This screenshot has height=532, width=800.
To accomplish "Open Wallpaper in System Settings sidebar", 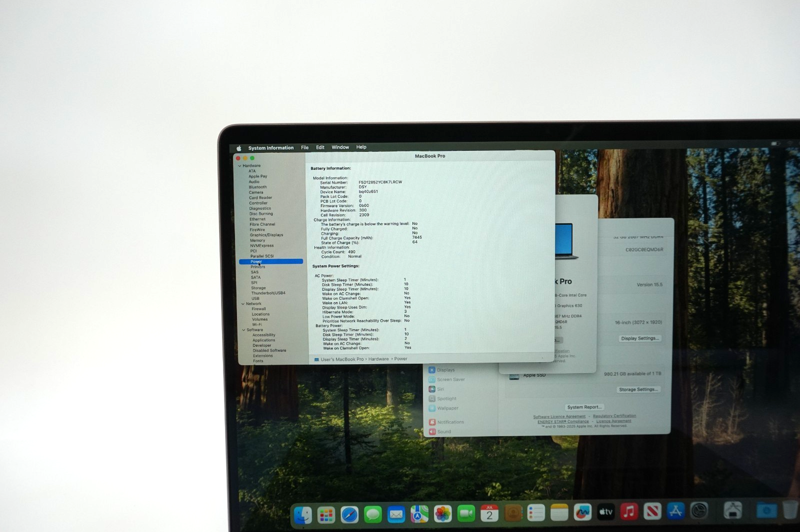I will pos(443,408).
